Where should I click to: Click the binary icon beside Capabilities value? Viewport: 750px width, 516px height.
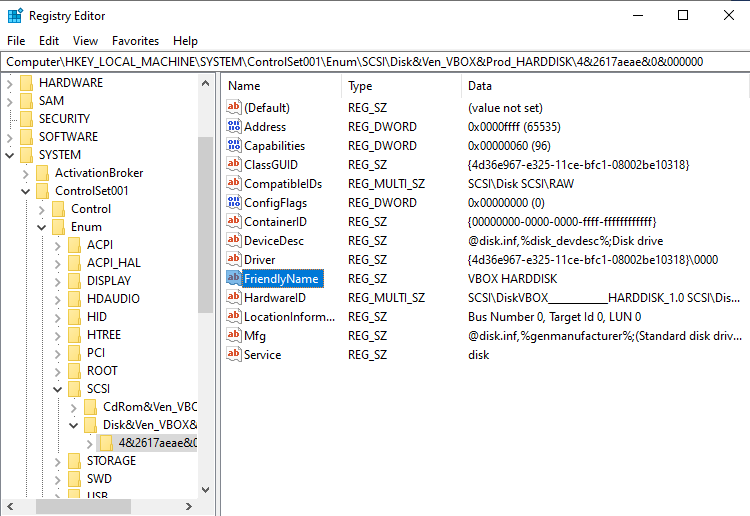point(233,145)
